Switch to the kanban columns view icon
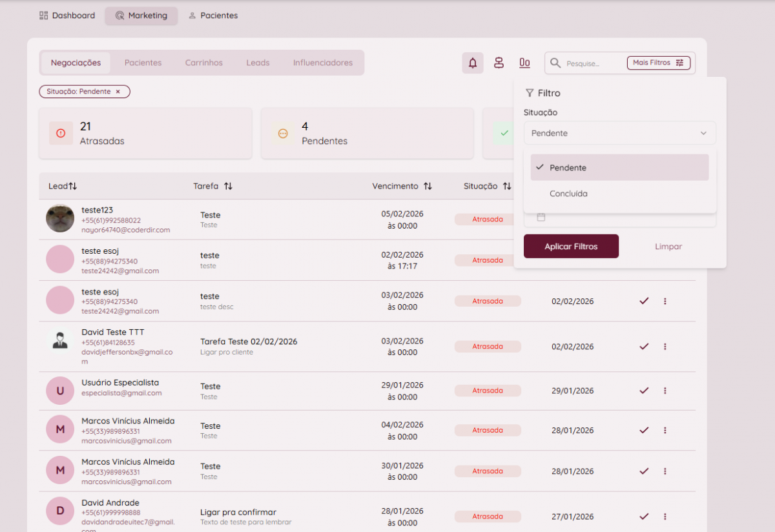 point(524,63)
